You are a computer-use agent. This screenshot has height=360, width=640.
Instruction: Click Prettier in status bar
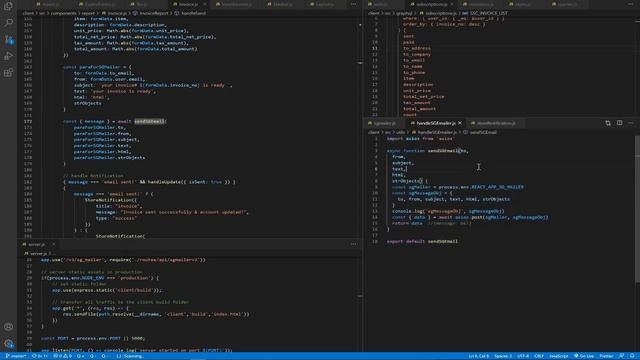coord(606,356)
